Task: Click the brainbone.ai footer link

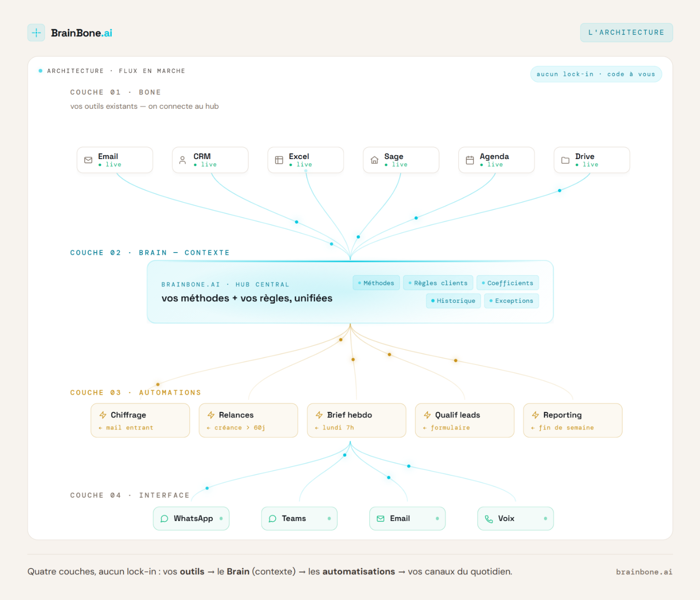Action: click(x=644, y=572)
